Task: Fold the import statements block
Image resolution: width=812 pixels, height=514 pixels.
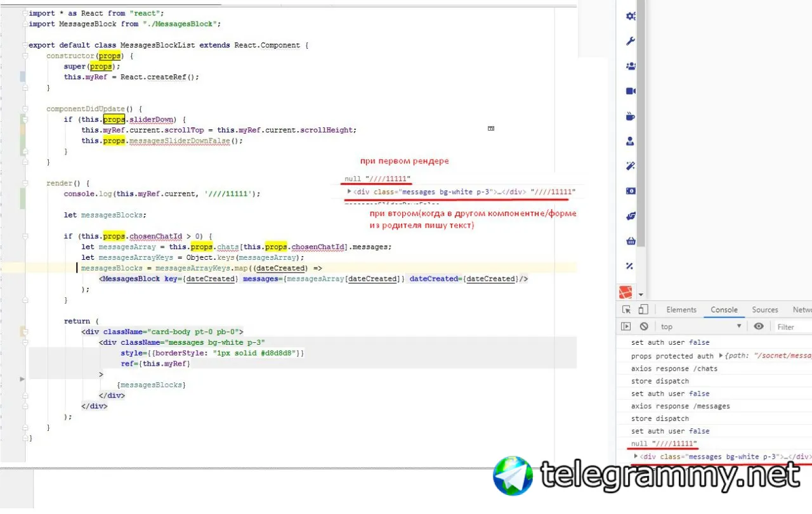Action: tap(25, 13)
